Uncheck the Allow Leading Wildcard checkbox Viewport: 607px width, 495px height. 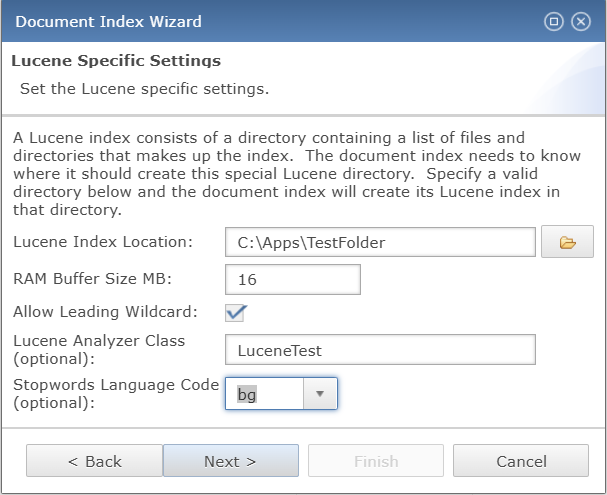click(235, 313)
